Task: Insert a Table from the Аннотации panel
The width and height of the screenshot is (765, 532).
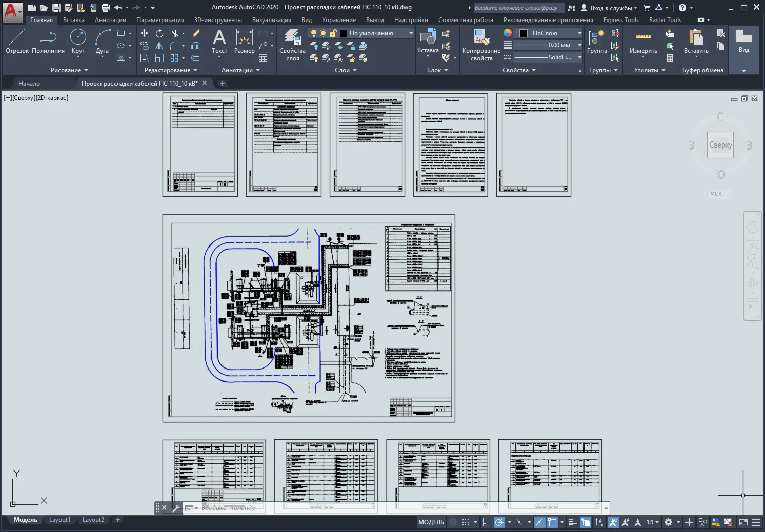Action: (x=263, y=58)
